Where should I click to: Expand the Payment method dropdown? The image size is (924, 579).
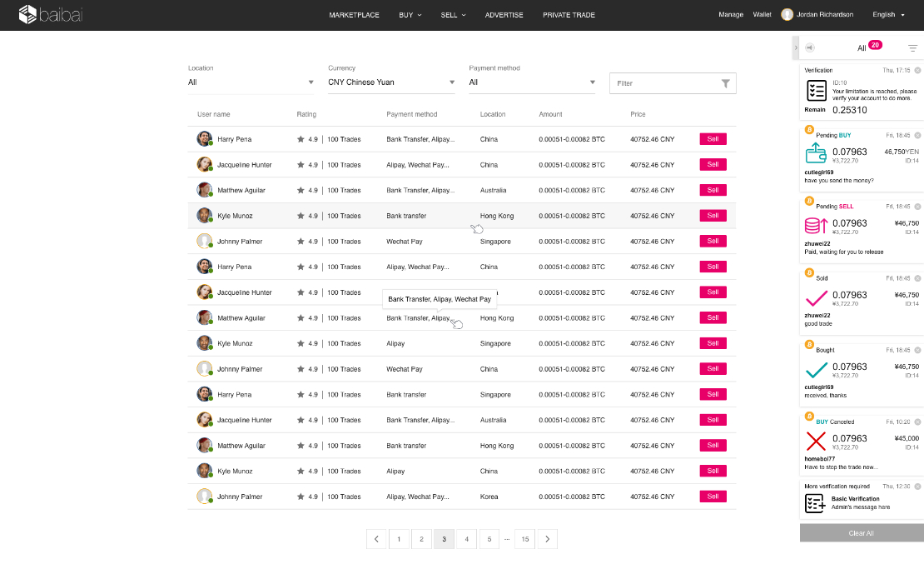click(532, 82)
